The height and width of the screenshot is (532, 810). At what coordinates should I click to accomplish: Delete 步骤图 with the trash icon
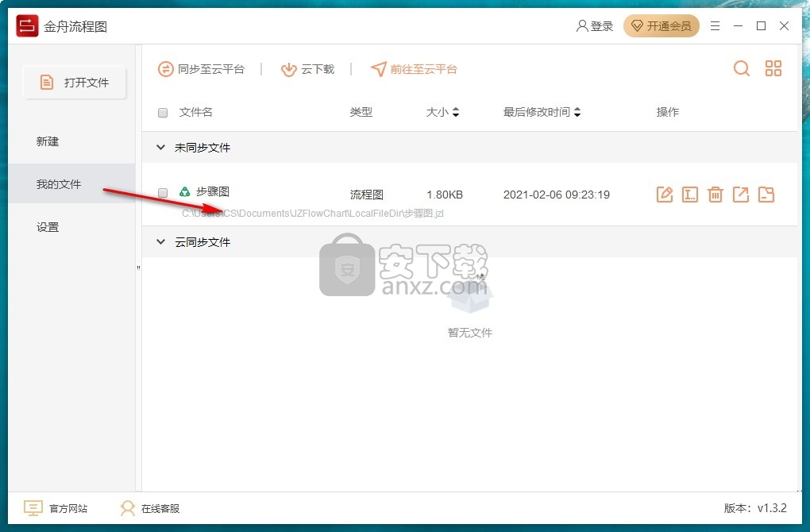point(715,195)
